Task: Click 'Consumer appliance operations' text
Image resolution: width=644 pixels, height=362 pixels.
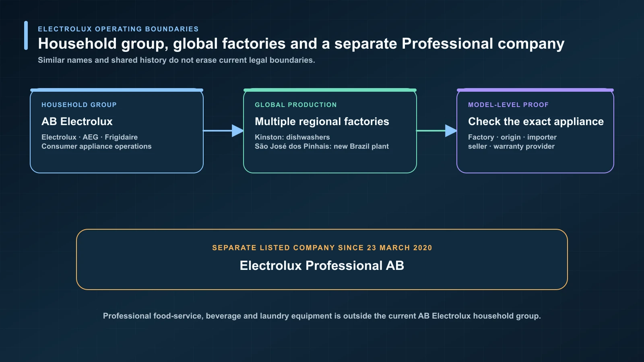Action: click(x=97, y=146)
